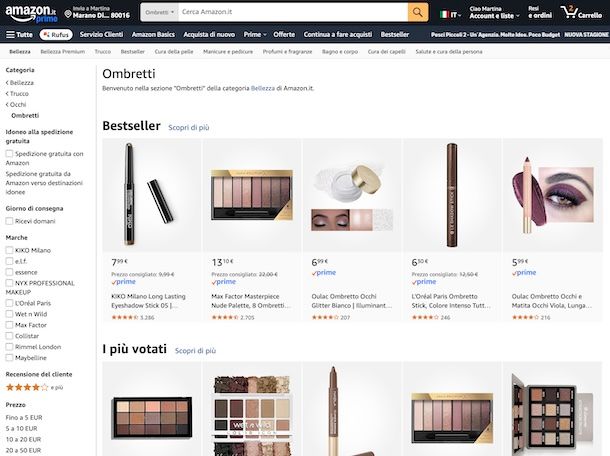Open the Cura dei capelli subnav tab
The image size is (610, 456).
pos(387,51)
